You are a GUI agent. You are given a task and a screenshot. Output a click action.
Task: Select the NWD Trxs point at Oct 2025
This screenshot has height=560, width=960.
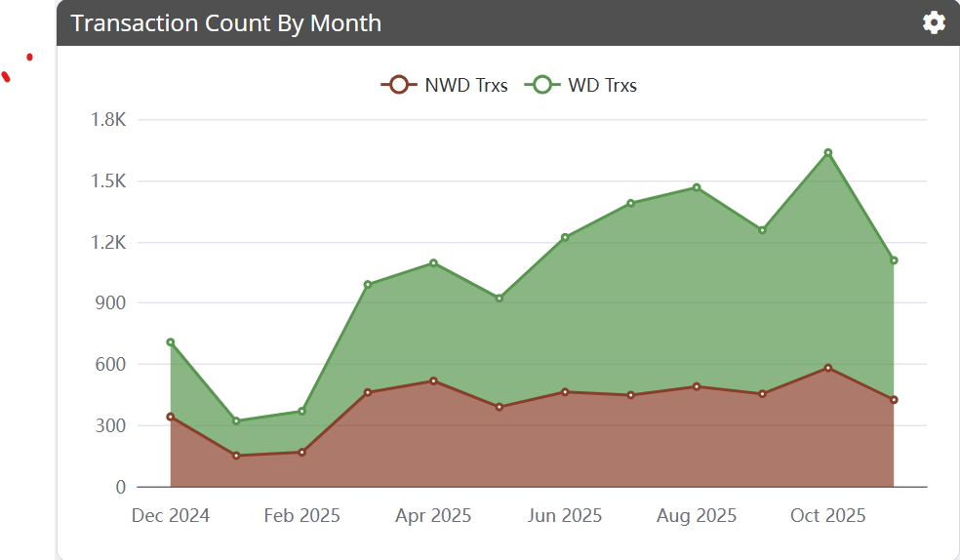click(x=827, y=368)
